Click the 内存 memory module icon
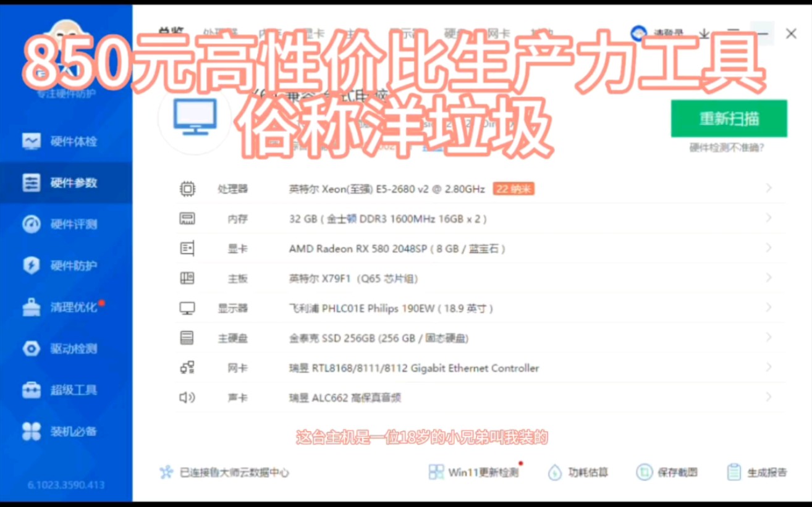The height and width of the screenshot is (507, 812). coord(187,219)
